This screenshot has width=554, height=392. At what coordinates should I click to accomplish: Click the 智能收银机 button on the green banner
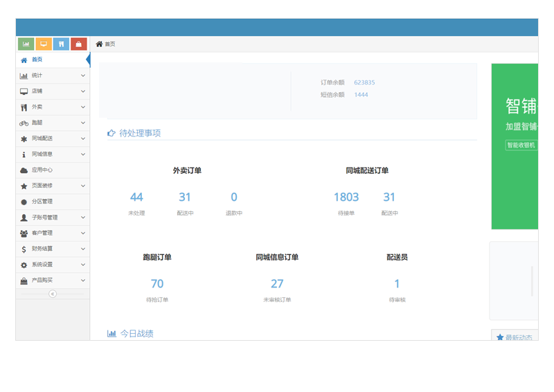point(521,145)
